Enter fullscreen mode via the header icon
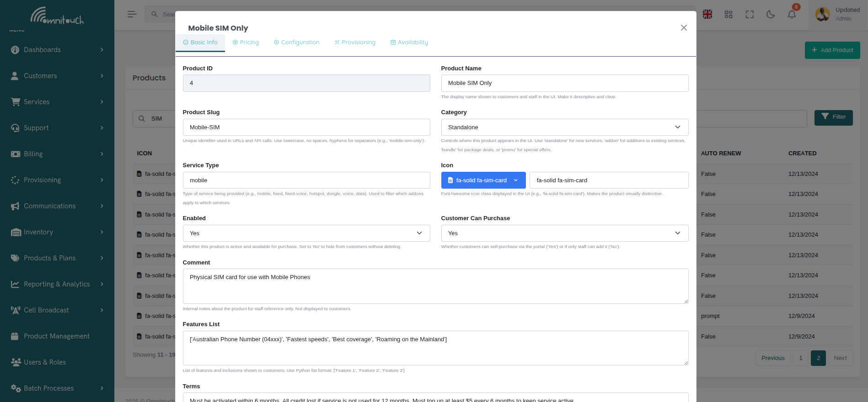868x402 pixels. tap(750, 14)
